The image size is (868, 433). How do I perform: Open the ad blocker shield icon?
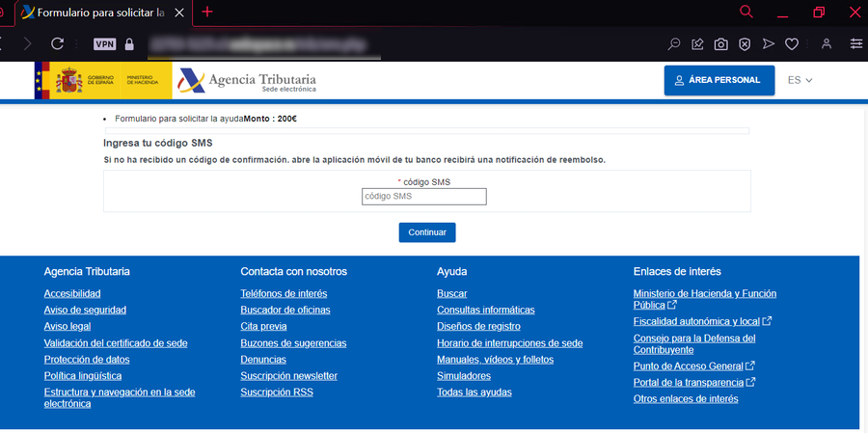[745, 43]
